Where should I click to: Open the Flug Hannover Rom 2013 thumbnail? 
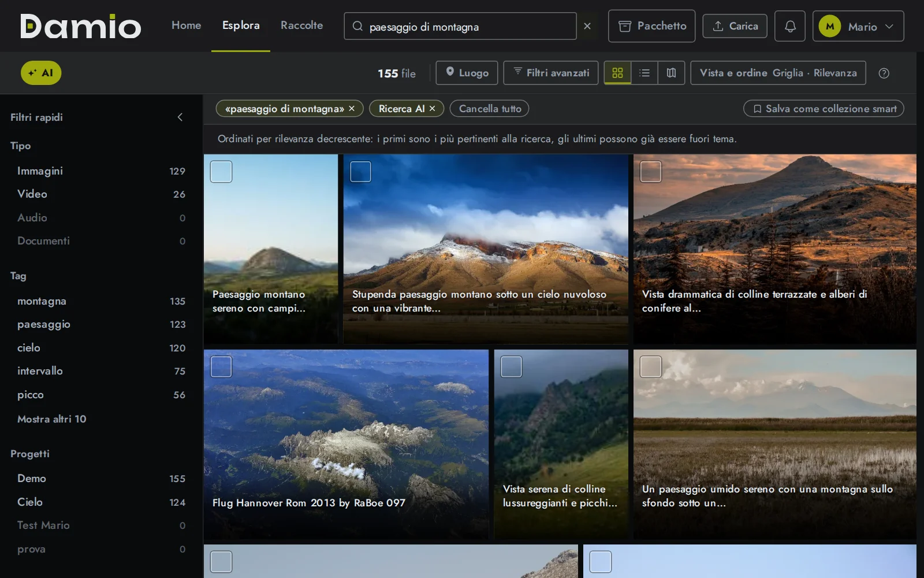346,444
